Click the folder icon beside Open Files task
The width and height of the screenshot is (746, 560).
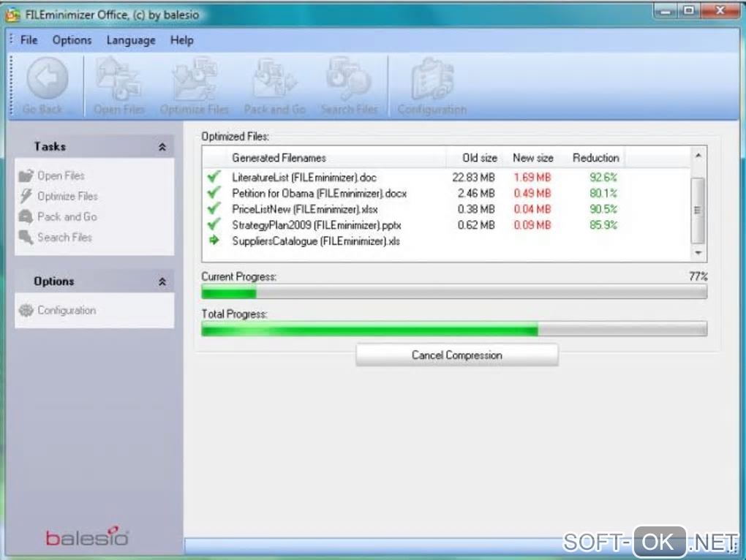point(26,176)
